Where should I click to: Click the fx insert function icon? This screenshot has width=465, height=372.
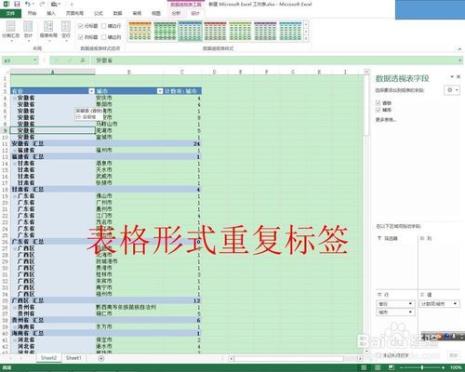pyautogui.click(x=82, y=60)
